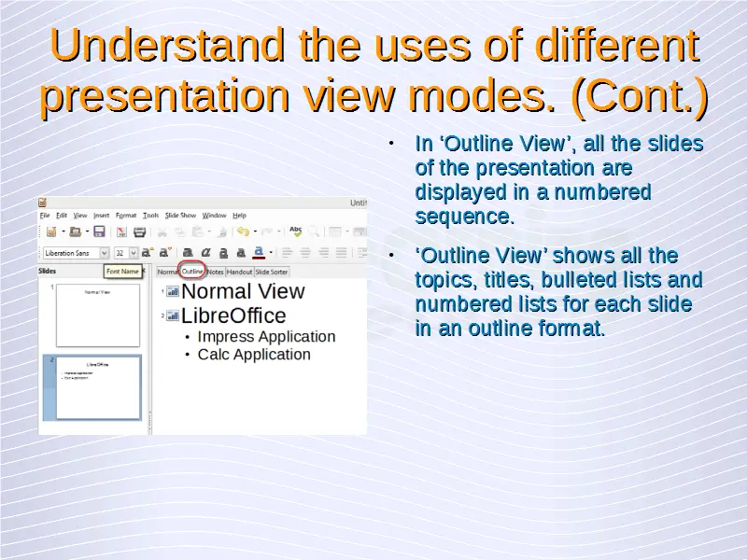Open the Handout view tab

click(240, 272)
